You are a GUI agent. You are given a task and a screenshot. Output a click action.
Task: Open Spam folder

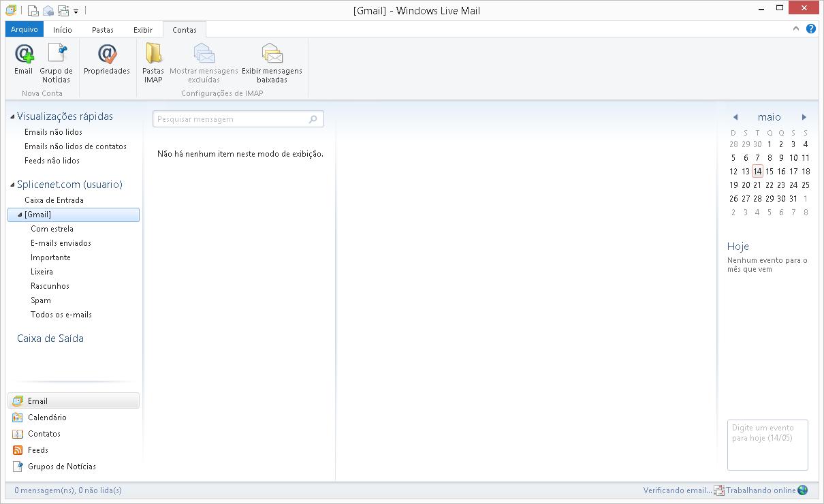[x=41, y=300]
